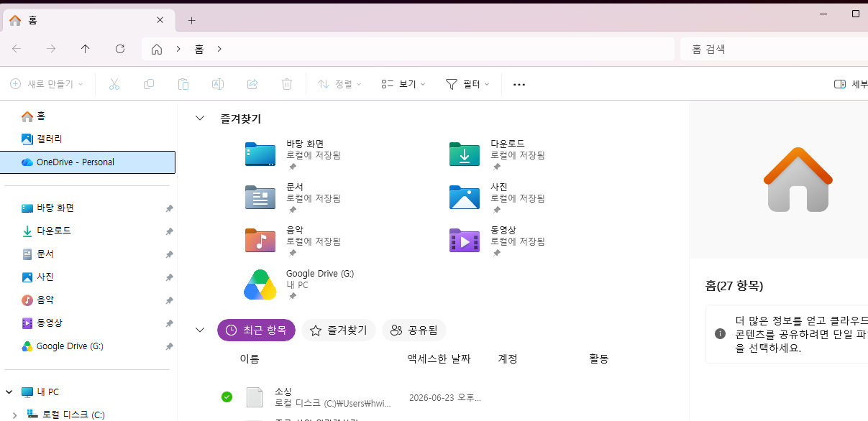Open the 정렬 sort dropdown
Image resolution: width=868 pixels, height=421 pixels.
click(339, 84)
